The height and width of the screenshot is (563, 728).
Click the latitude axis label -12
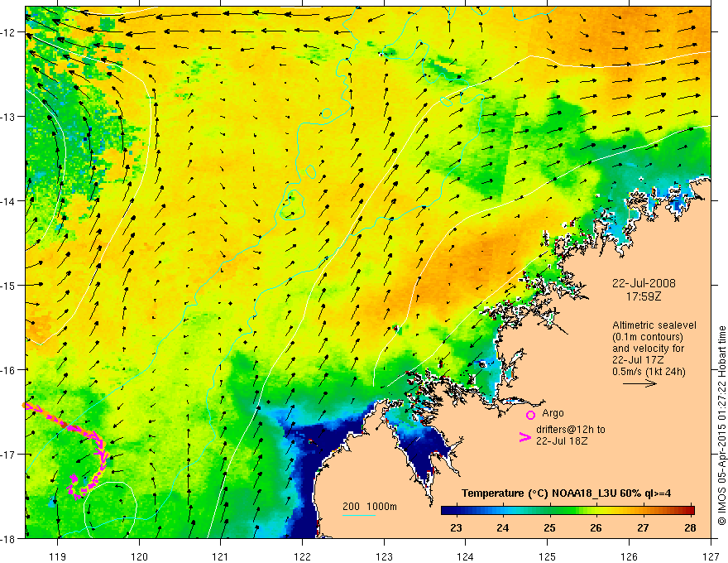click(9, 32)
